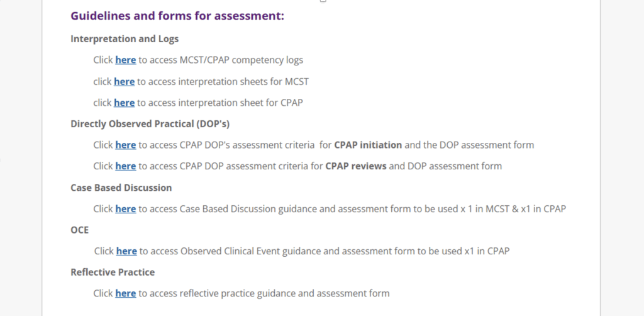The width and height of the screenshot is (644, 316).
Task: Open CPAP initiation DOP criteria link
Action: click(125, 145)
